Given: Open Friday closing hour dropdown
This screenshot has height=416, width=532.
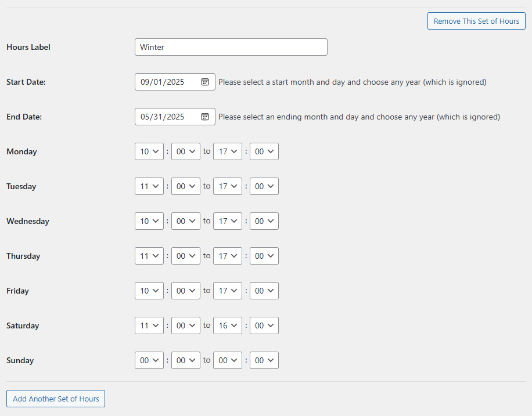Looking at the screenshot, I should click(228, 291).
